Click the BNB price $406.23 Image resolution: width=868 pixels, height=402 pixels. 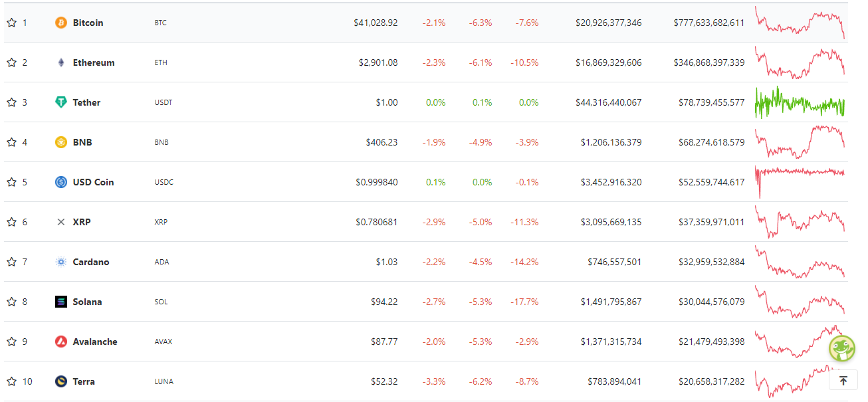pyautogui.click(x=381, y=142)
